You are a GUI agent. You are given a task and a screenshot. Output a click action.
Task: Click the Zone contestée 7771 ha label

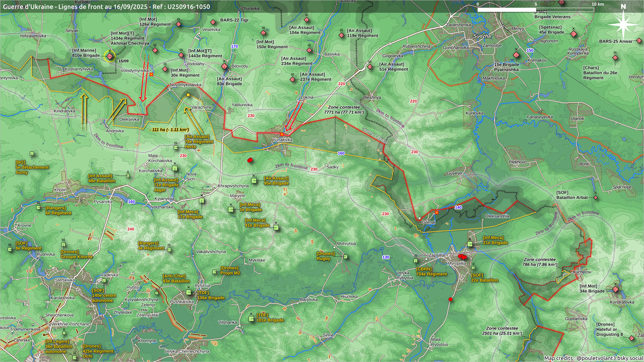(344, 110)
